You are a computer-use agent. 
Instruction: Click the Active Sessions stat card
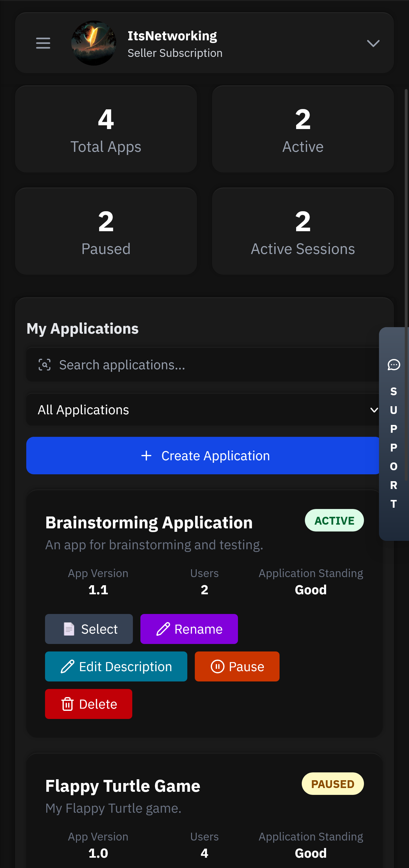[302, 231]
